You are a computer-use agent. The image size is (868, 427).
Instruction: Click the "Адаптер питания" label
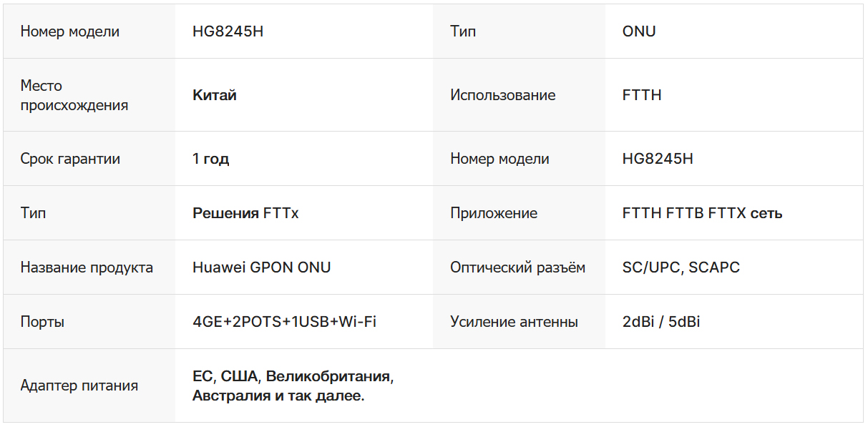pos(79,386)
